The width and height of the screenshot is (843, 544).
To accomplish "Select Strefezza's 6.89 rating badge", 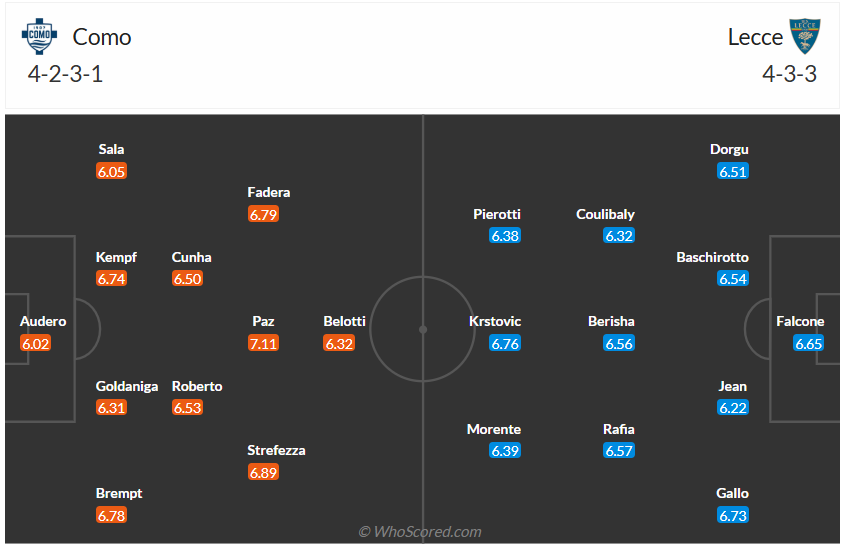I will (263, 472).
